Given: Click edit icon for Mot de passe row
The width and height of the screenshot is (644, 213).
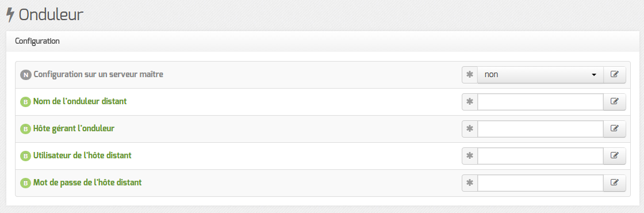Looking at the screenshot, I should pyautogui.click(x=615, y=184).
